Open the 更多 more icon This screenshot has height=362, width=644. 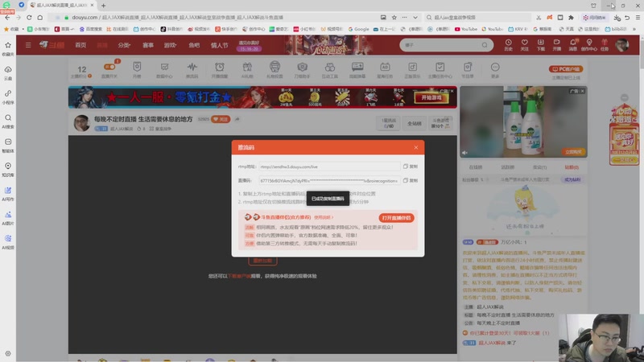point(495,69)
